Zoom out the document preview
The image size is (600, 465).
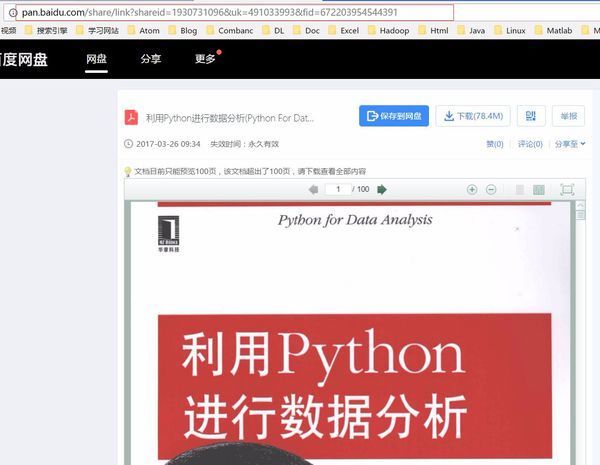[491, 189]
